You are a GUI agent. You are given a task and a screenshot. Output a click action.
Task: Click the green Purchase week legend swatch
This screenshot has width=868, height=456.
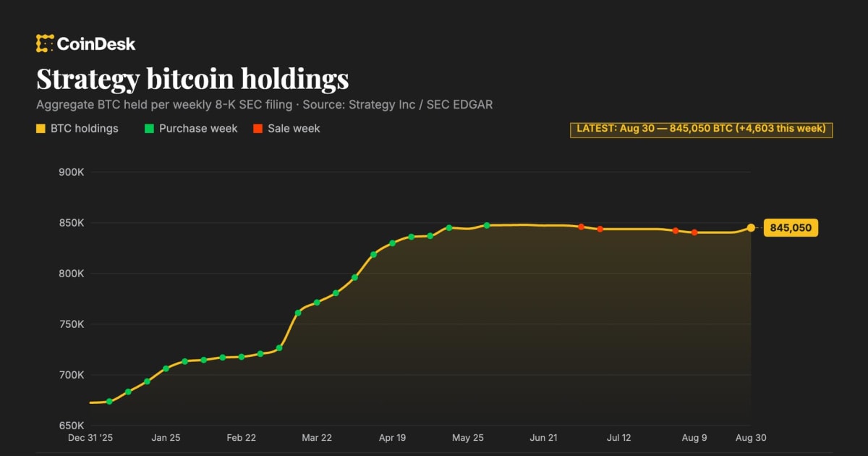149,129
